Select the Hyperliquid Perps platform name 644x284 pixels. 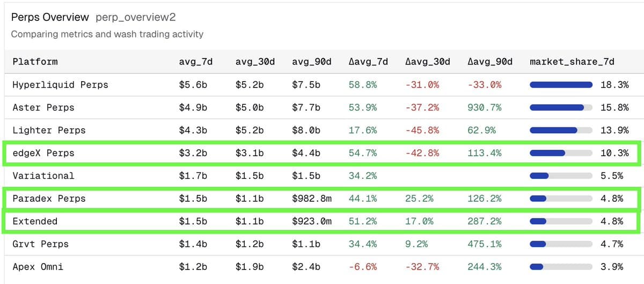pyautogui.click(x=60, y=85)
